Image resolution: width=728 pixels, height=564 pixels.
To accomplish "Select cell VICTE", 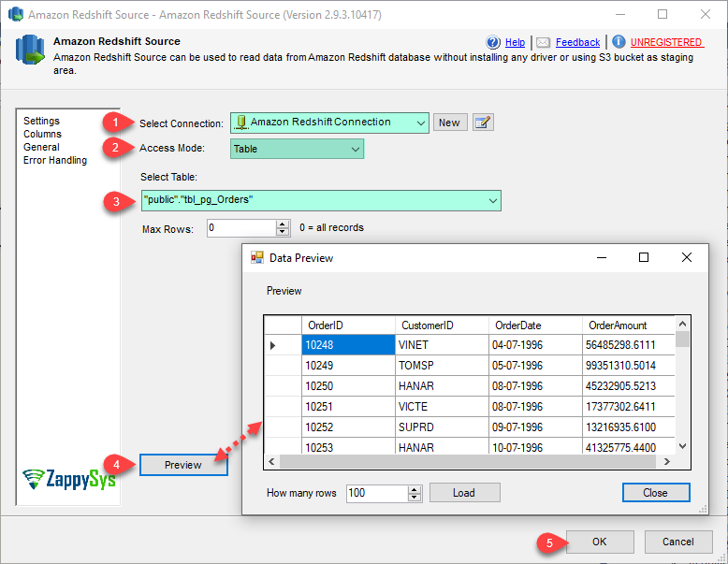I will point(442,406).
